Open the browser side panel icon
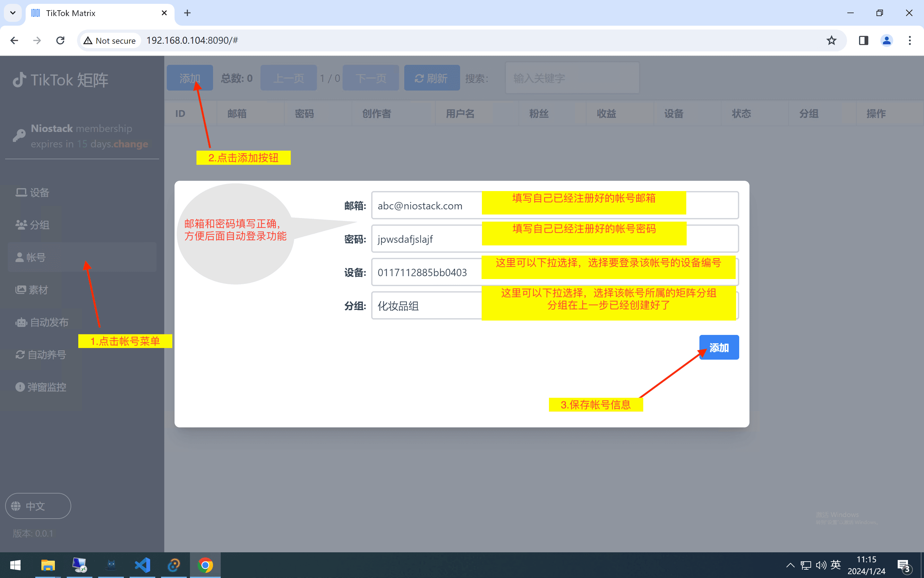The image size is (924, 578). 863,40
